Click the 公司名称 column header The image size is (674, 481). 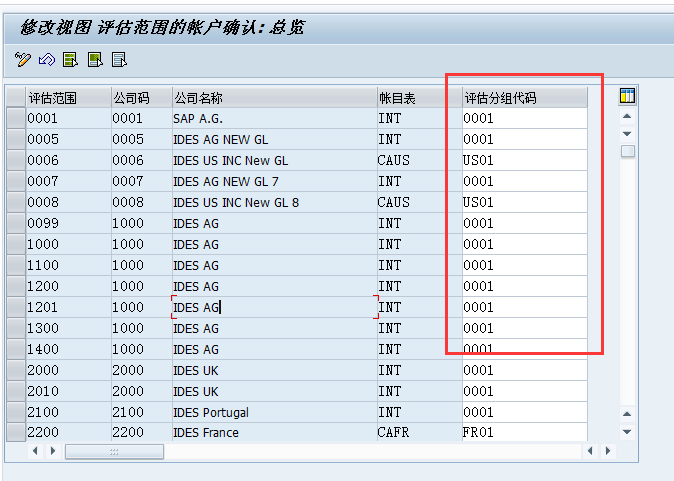pyautogui.click(x=274, y=98)
